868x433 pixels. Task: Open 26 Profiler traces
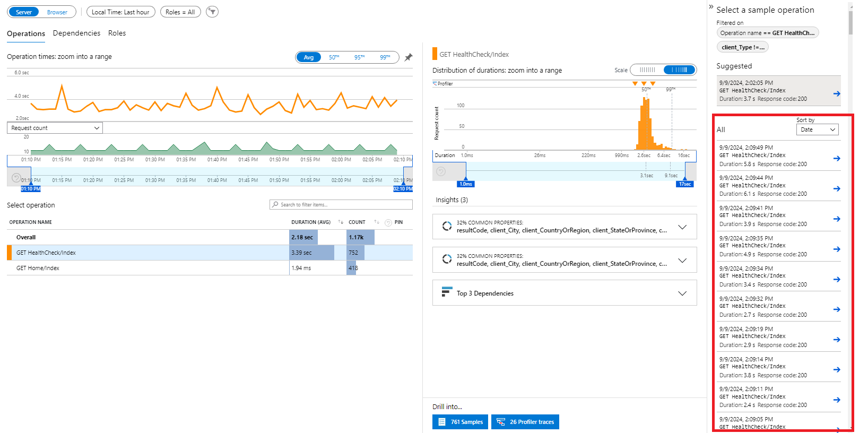[525, 422]
